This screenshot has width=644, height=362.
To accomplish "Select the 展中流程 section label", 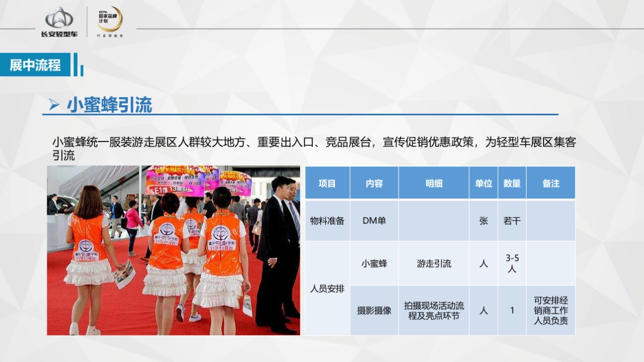I will tap(35, 65).
